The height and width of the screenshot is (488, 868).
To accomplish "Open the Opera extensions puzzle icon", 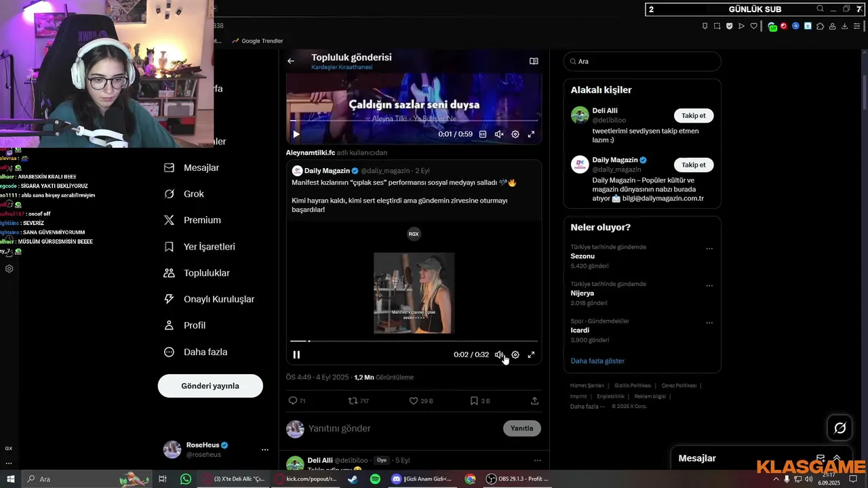I will click(x=820, y=26).
